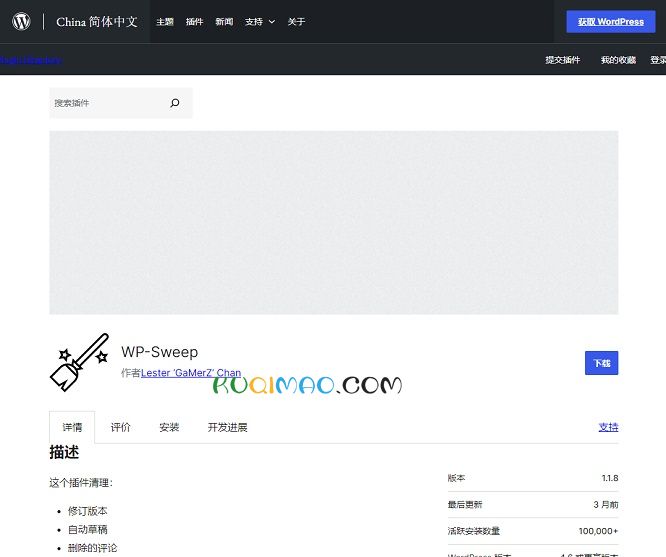Open author Lester 'GaMerZ' Chan link
Screen dimensions: 666x557
point(191,373)
